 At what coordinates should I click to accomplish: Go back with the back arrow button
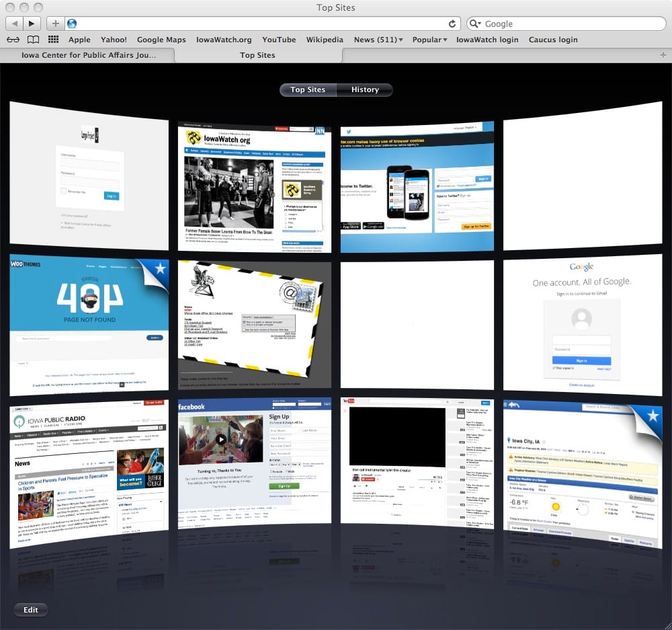click(x=15, y=23)
